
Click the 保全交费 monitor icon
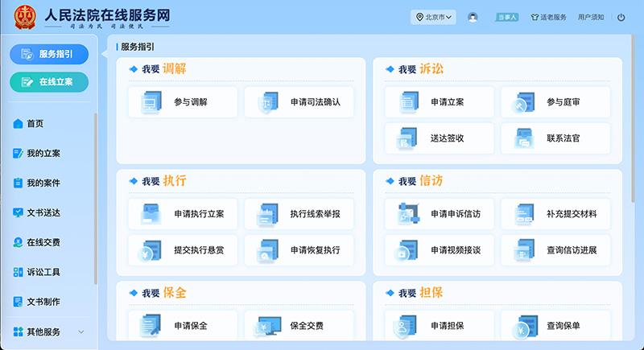[x=267, y=326]
